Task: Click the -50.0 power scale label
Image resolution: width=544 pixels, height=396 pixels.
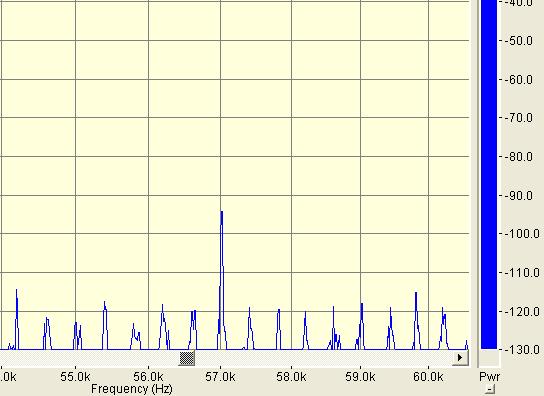Action: [519, 41]
